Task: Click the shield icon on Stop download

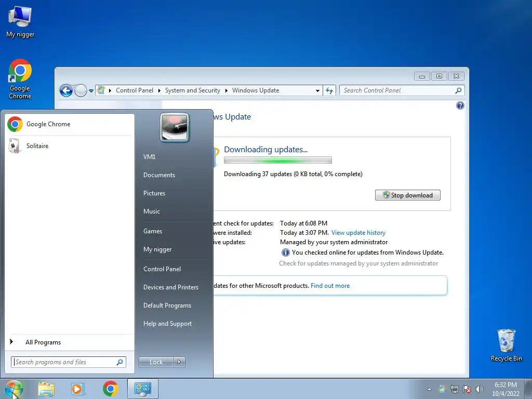Action: click(386, 195)
